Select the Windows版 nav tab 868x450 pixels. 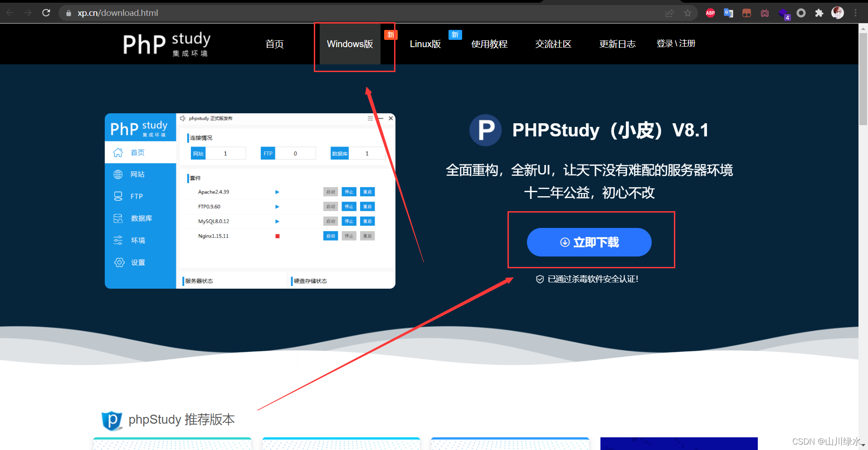(x=350, y=44)
